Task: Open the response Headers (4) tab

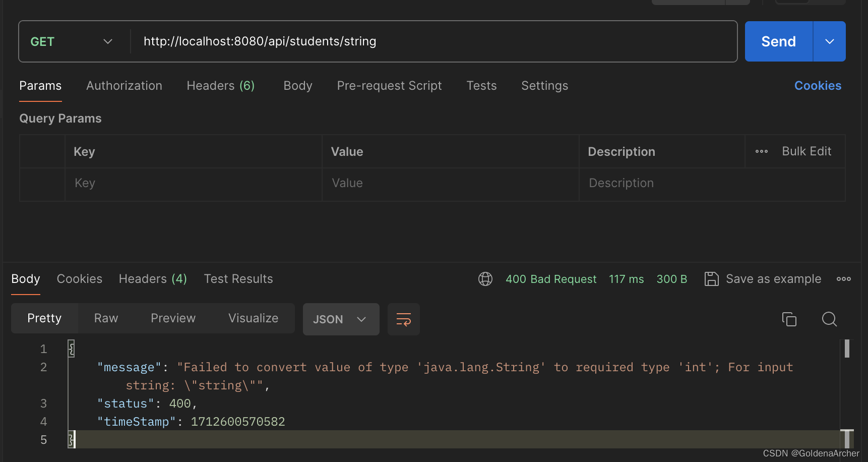Action: coord(153,279)
